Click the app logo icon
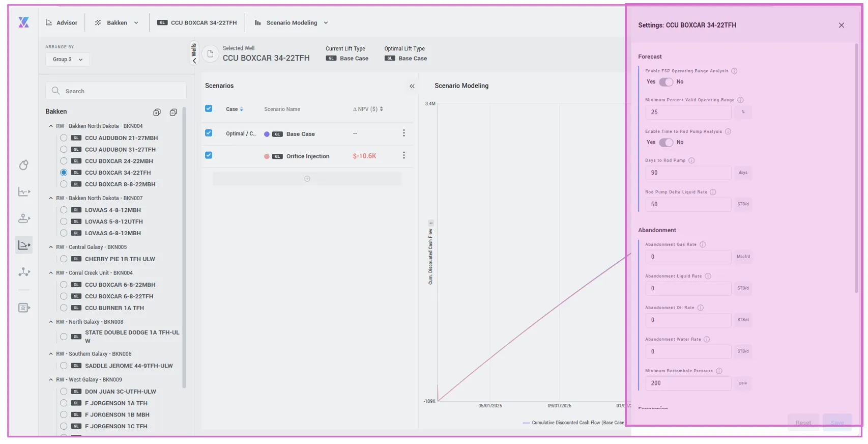Viewport: 868px width, 444px height. pos(23,22)
